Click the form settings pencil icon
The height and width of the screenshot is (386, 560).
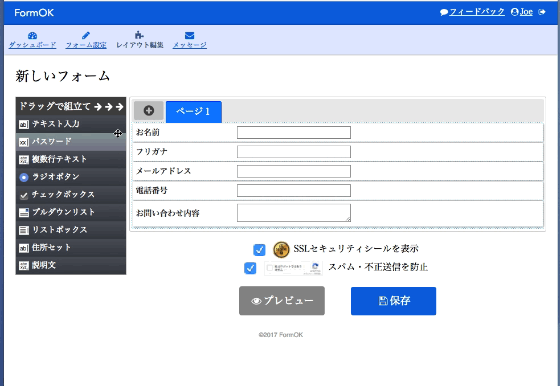[x=86, y=35]
